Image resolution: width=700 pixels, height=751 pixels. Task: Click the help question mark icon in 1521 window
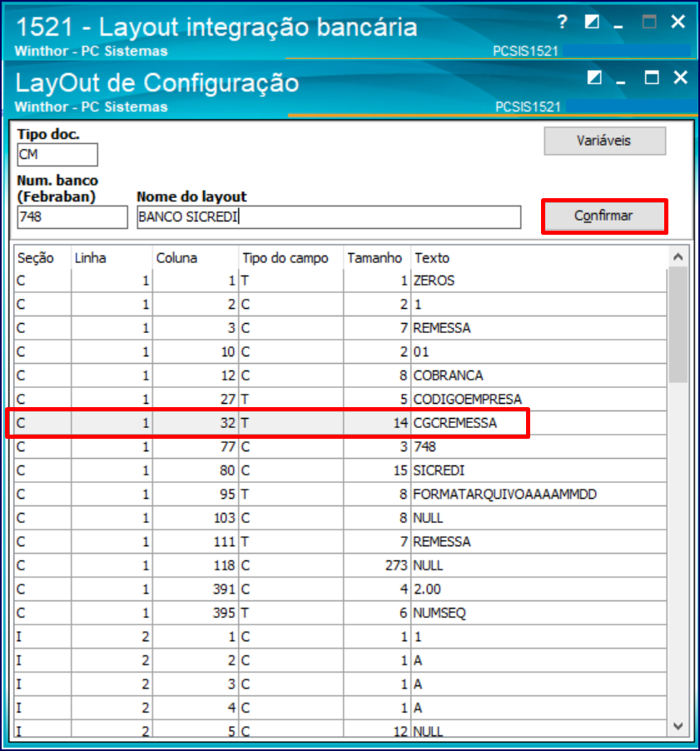coord(562,22)
